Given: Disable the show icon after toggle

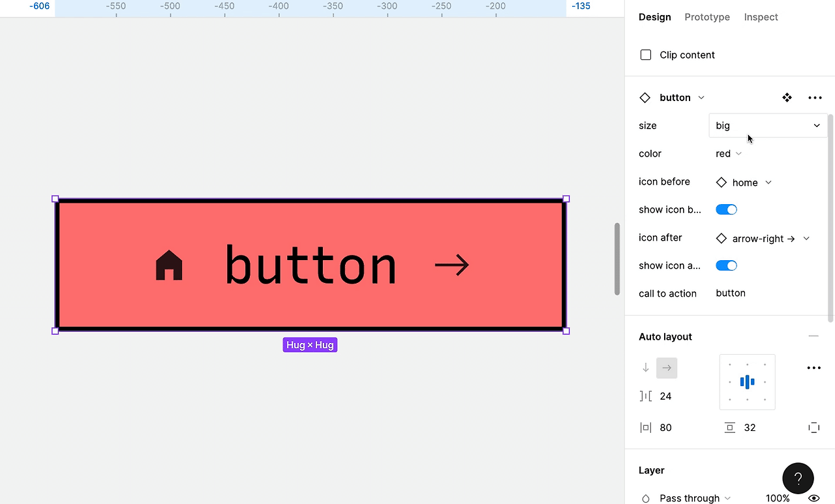Looking at the screenshot, I should (726, 265).
